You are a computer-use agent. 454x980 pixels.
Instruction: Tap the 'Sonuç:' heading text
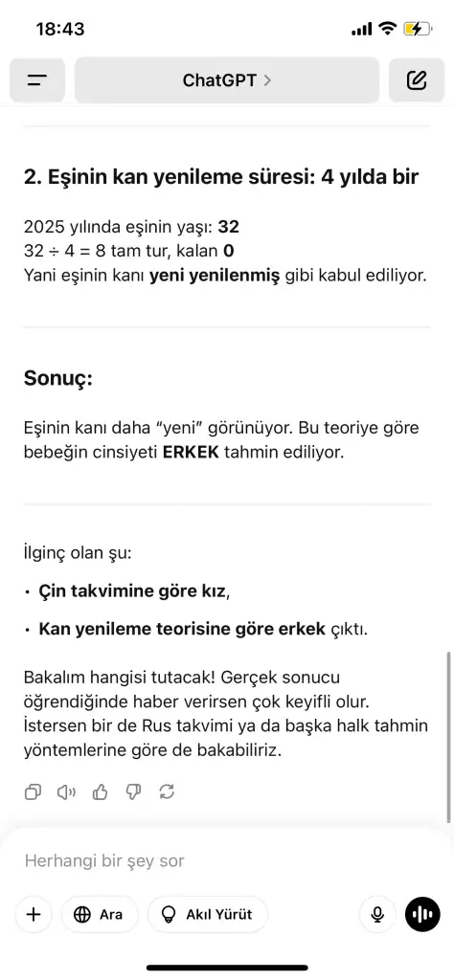coord(57,378)
